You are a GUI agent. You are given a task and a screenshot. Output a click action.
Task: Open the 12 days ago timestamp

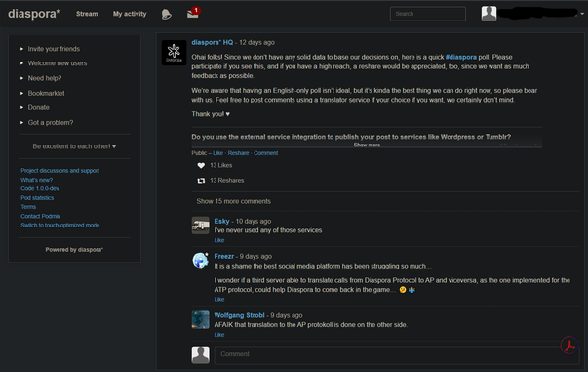pyautogui.click(x=256, y=42)
